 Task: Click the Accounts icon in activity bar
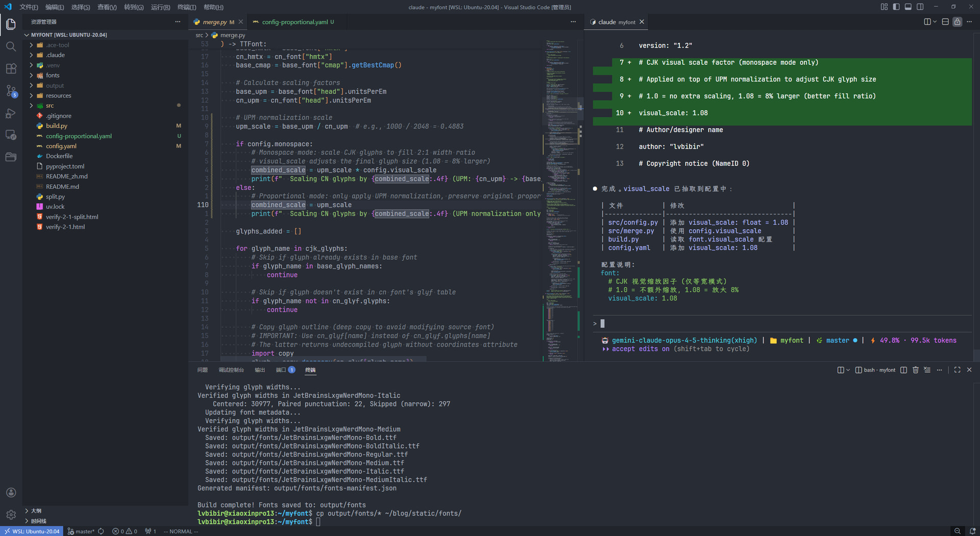(11, 493)
